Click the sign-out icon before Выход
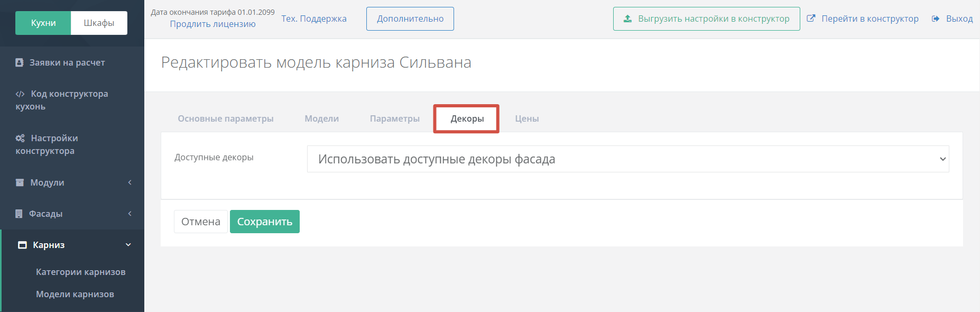Screen dimensions: 980x312 (936, 19)
